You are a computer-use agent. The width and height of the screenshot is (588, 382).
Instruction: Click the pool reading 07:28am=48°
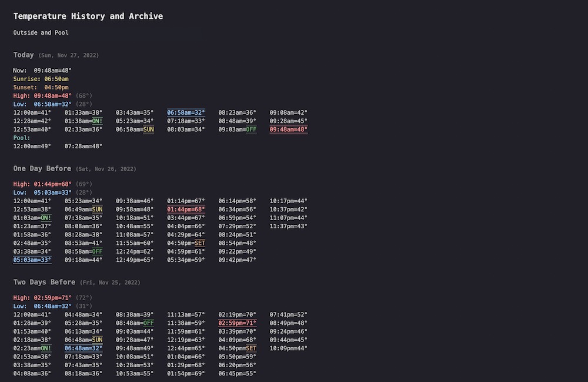point(83,147)
